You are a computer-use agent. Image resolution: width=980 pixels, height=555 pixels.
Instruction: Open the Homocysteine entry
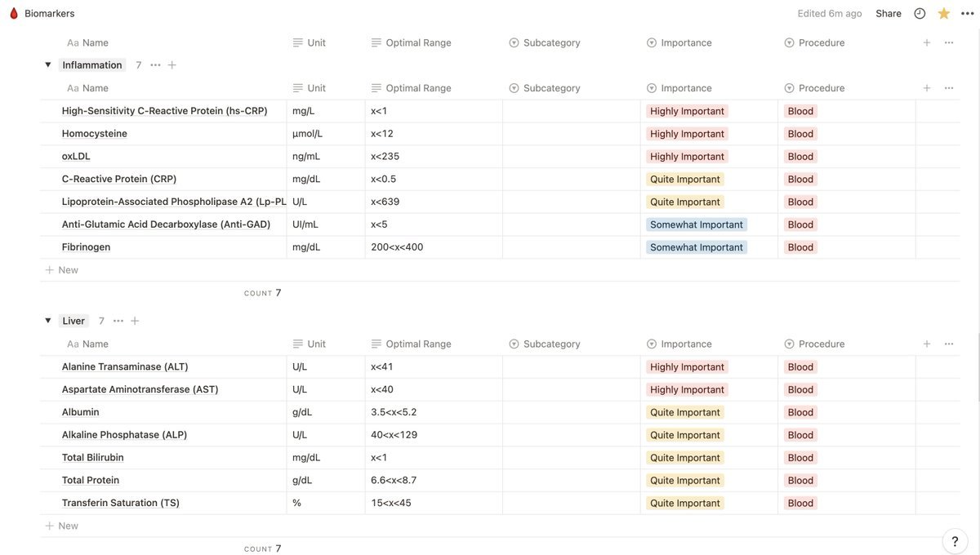pyautogui.click(x=95, y=134)
